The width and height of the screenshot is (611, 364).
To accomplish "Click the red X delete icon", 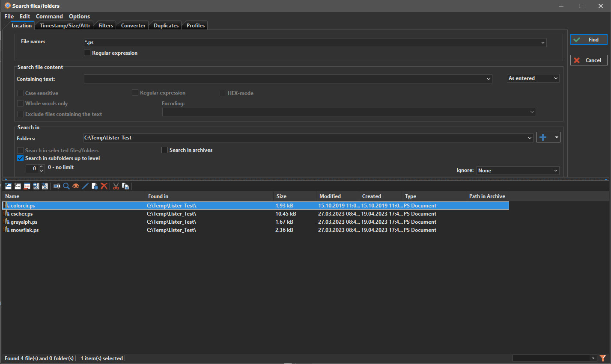I will tap(104, 186).
